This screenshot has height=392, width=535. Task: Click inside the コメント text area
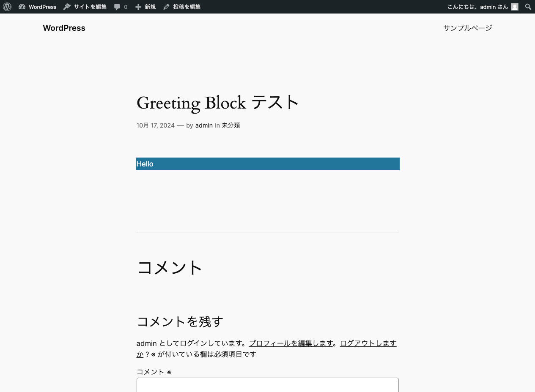click(x=267, y=385)
